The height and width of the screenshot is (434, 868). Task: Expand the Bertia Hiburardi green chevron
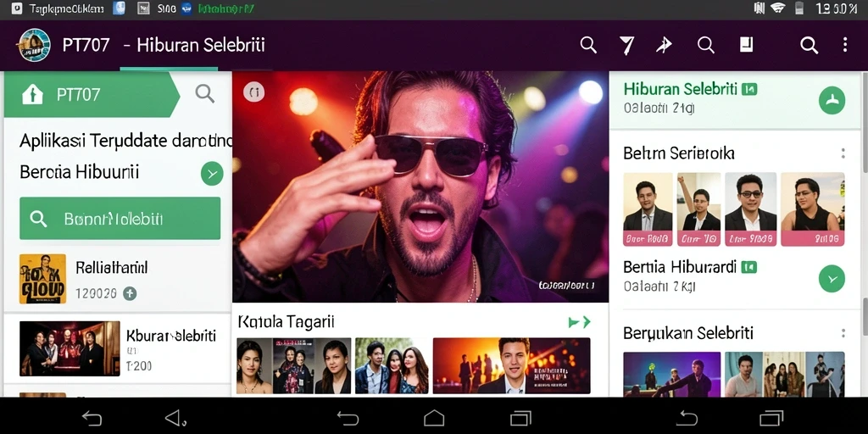832,278
